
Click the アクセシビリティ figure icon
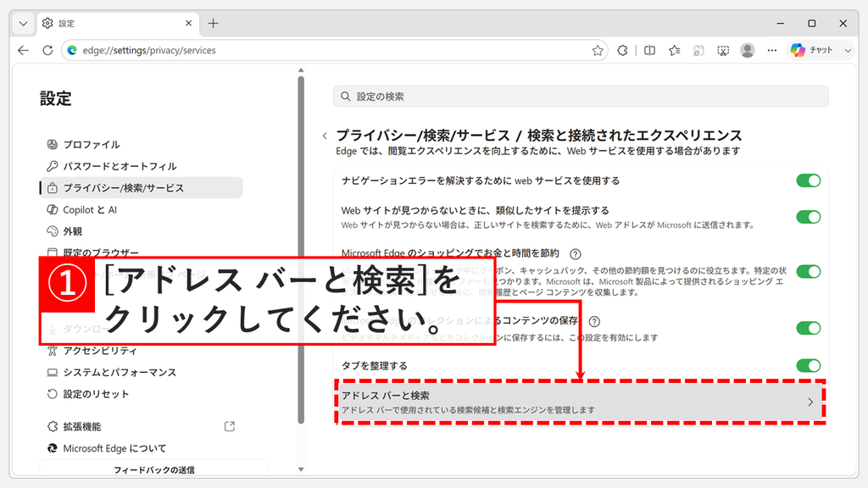point(52,350)
